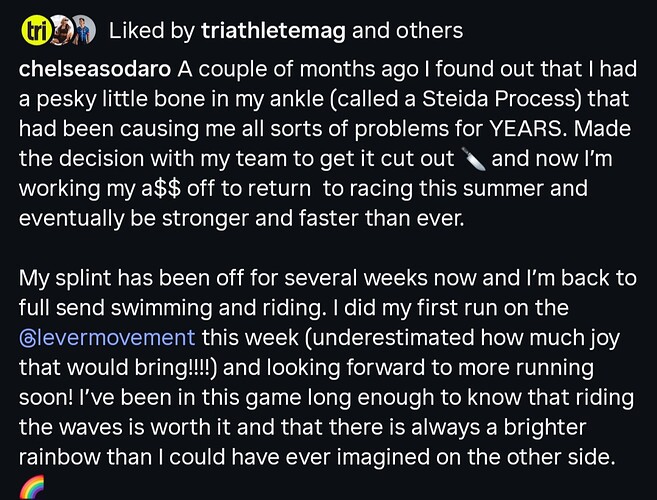View the others who liked the post

tap(429, 31)
